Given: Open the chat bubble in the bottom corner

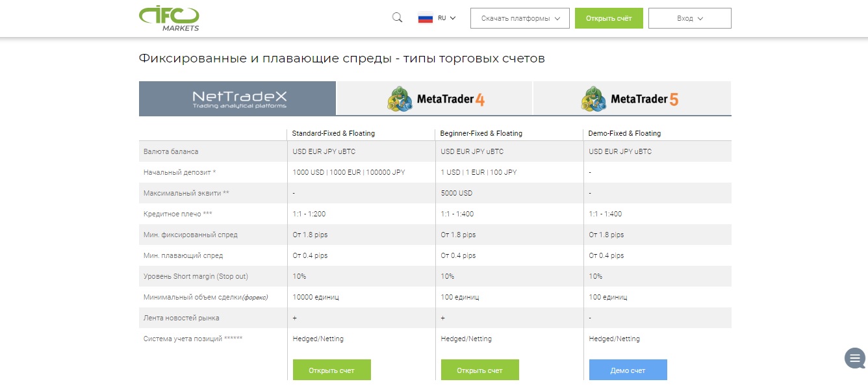Looking at the screenshot, I should click(x=854, y=358).
